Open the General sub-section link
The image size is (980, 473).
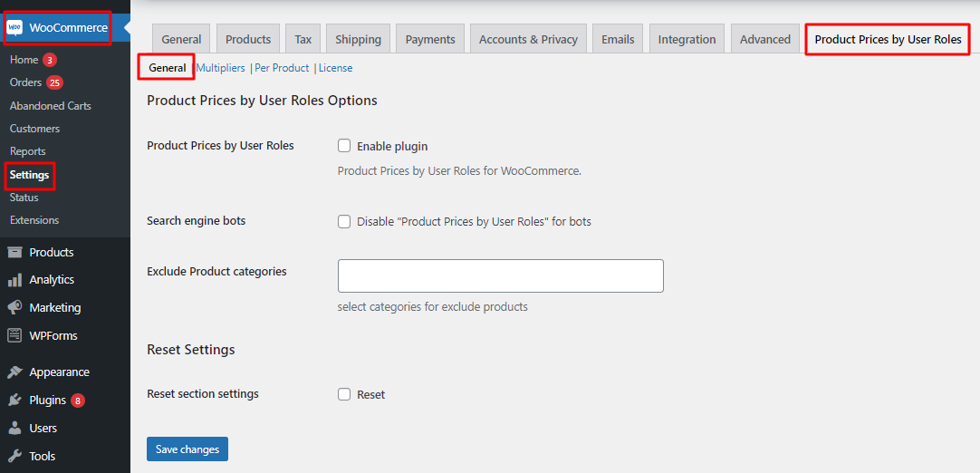(x=167, y=68)
